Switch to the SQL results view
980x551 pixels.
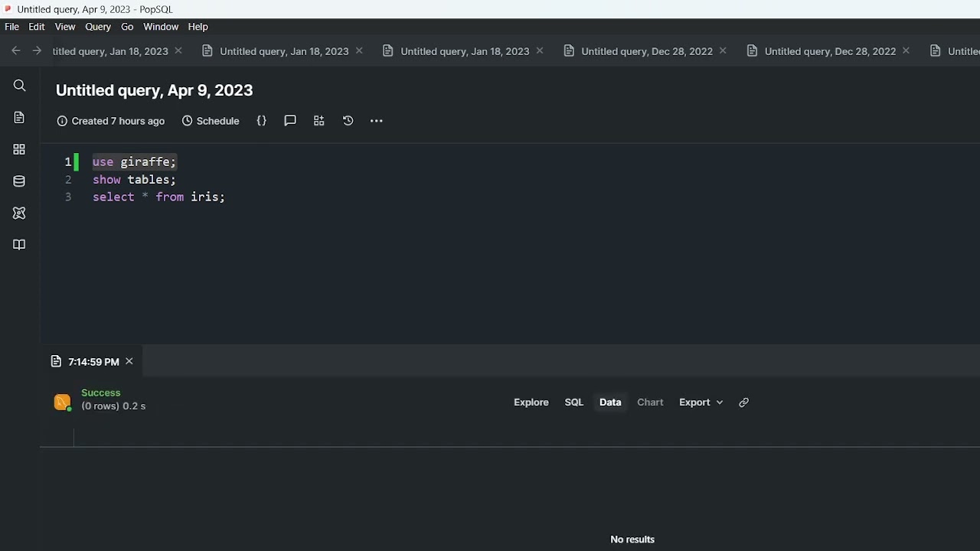coord(574,403)
